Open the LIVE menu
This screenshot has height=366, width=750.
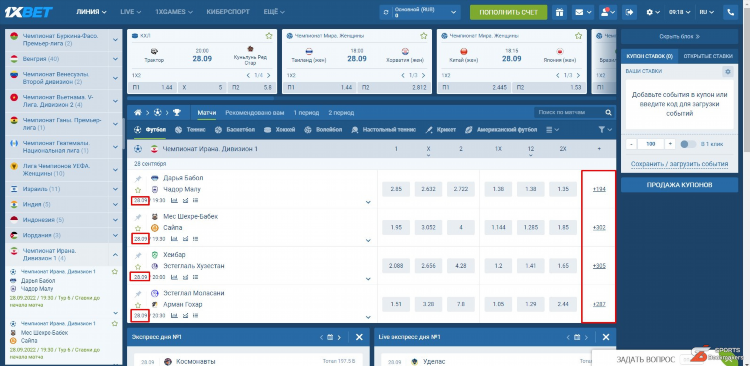coord(131,12)
